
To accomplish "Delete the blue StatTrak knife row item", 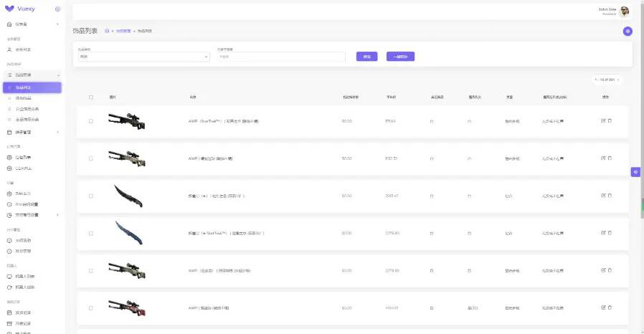I will (x=610, y=233).
